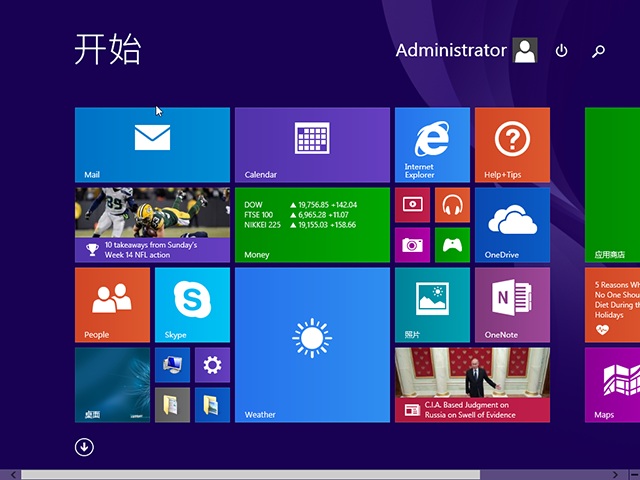Open Internet Explorer tile
Viewport: 640px width, 480px height.
click(432, 144)
